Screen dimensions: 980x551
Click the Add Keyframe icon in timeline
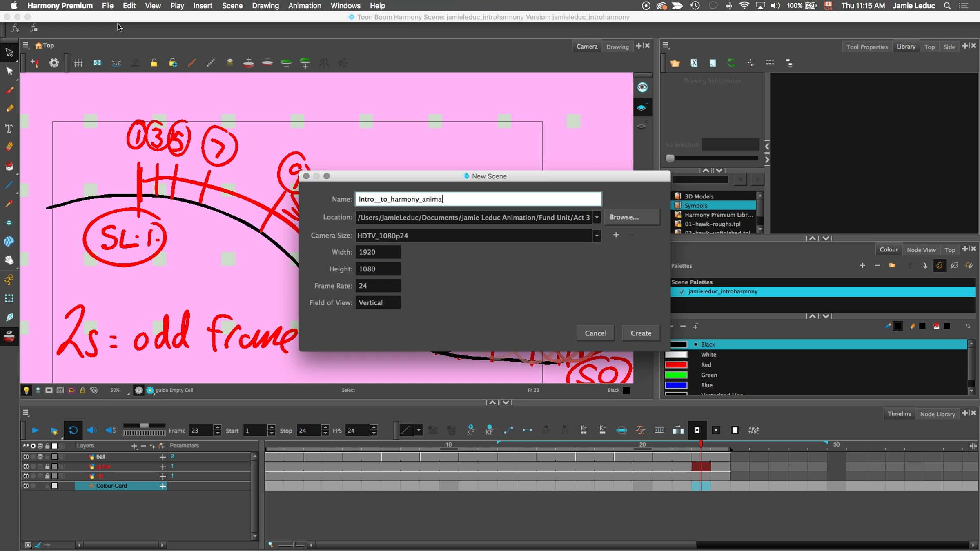click(x=470, y=430)
